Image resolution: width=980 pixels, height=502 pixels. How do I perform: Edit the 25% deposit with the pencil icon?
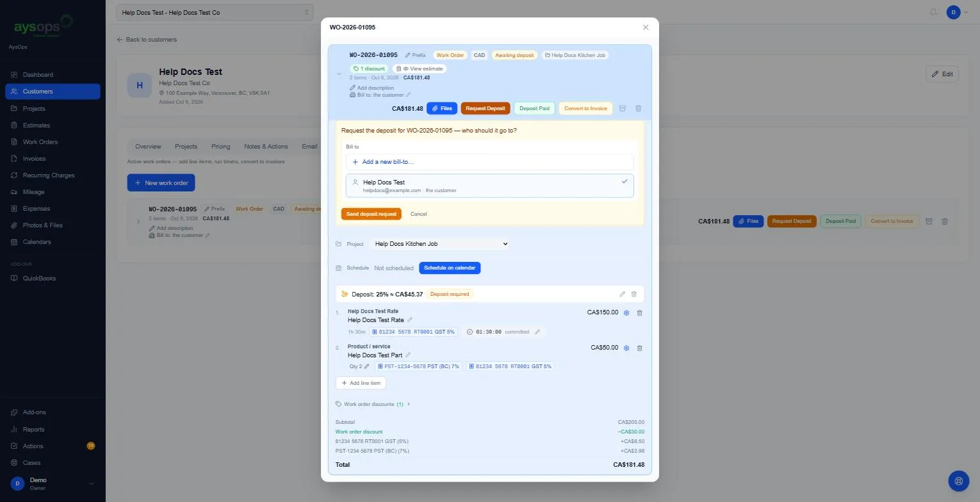622,295
